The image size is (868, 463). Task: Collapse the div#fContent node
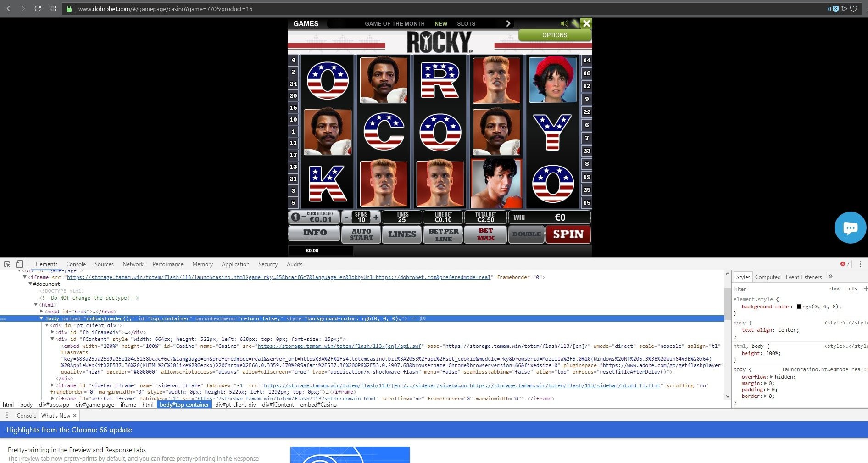coord(52,339)
